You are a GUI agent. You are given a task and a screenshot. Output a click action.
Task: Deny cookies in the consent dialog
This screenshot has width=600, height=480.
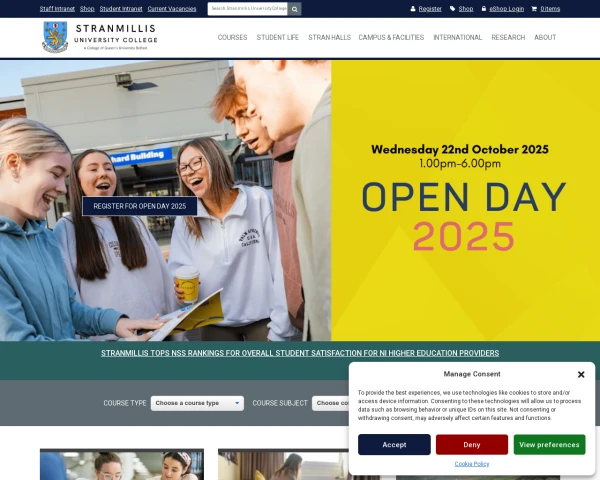[471, 444]
